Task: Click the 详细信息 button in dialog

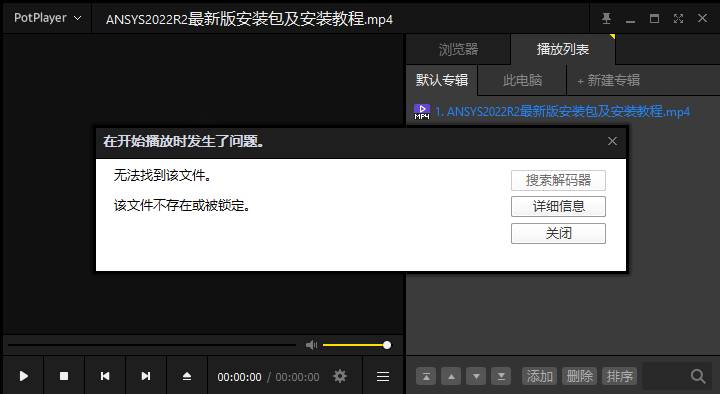Action: [558, 206]
